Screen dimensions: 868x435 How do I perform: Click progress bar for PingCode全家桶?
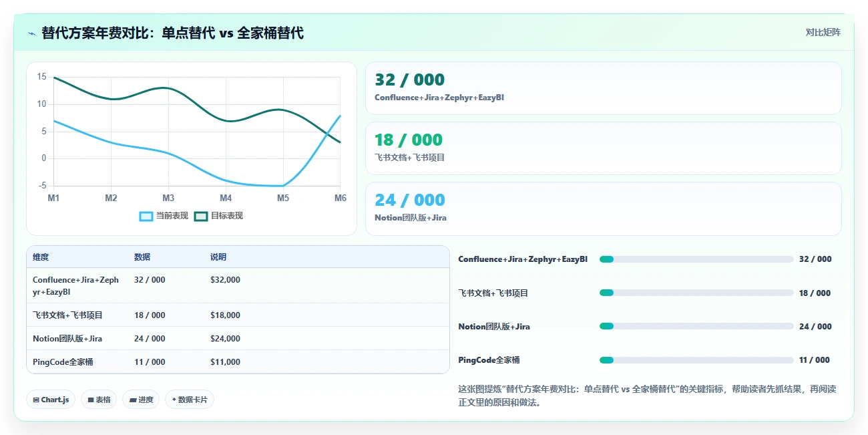point(696,360)
